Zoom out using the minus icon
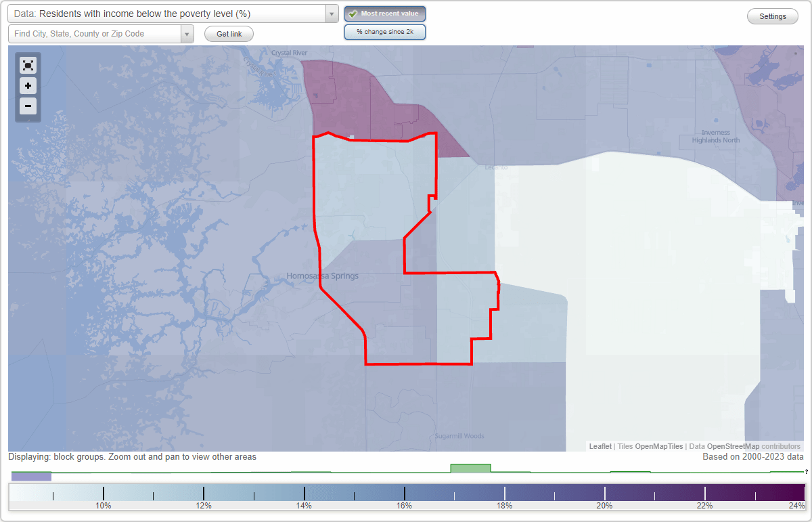812x522 pixels. click(28, 106)
